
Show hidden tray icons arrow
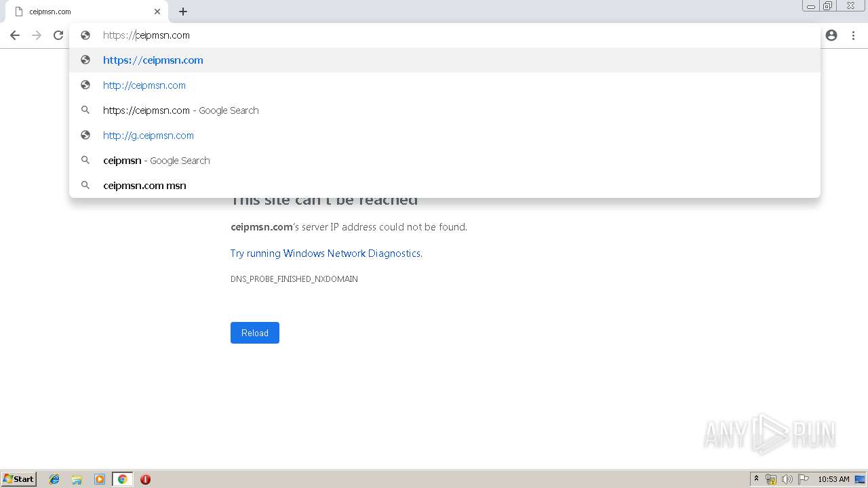coord(756,479)
